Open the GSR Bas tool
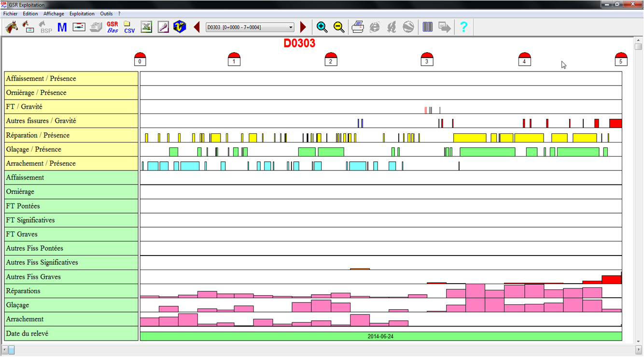This screenshot has width=644, height=357. pyautogui.click(x=112, y=27)
